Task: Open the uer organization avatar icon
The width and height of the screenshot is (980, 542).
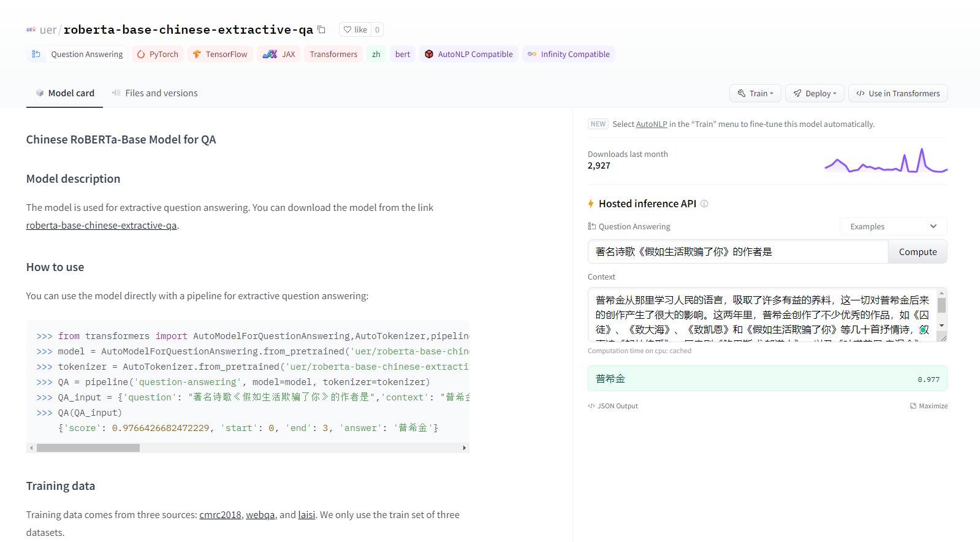Action: (x=31, y=29)
